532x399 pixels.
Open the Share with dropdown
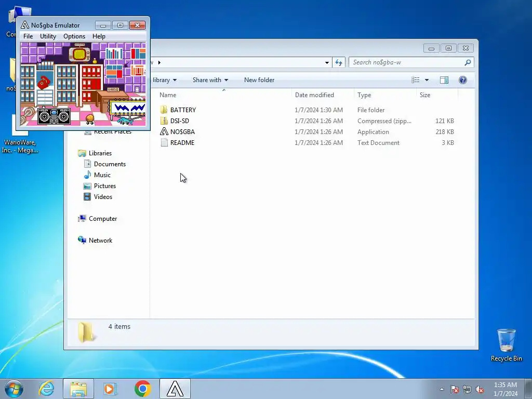pyautogui.click(x=210, y=80)
